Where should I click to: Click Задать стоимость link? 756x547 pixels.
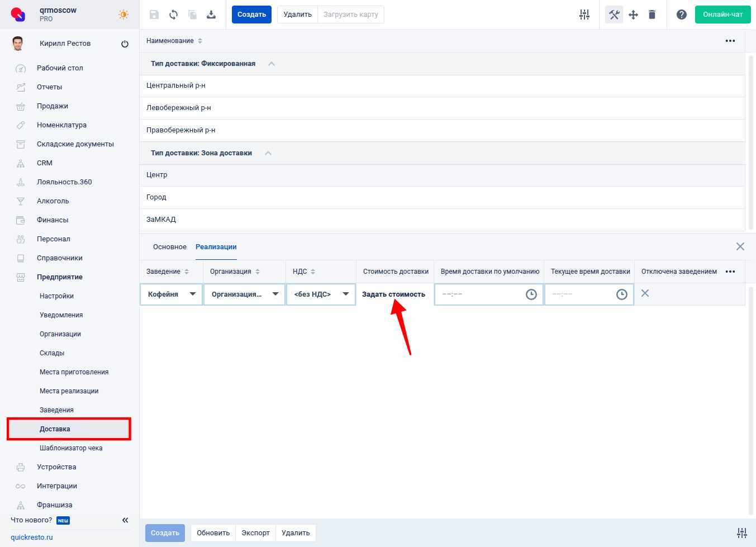click(x=393, y=294)
